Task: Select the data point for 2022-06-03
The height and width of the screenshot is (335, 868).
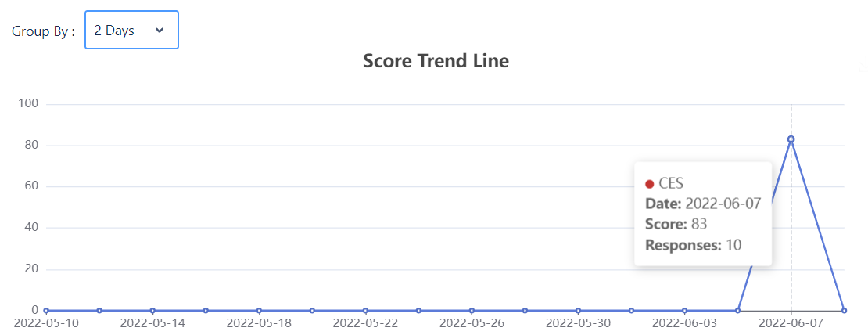Action: click(684, 311)
